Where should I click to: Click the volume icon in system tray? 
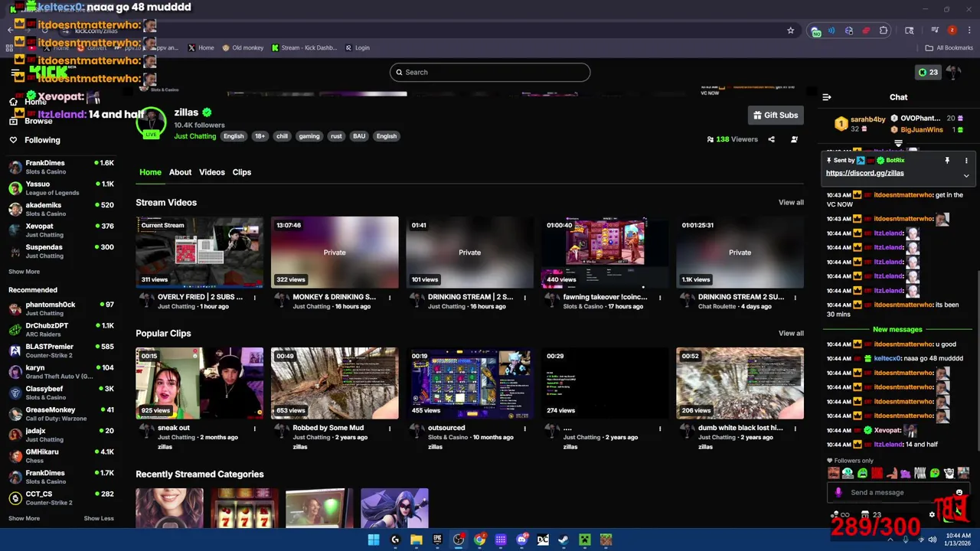click(x=932, y=540)
